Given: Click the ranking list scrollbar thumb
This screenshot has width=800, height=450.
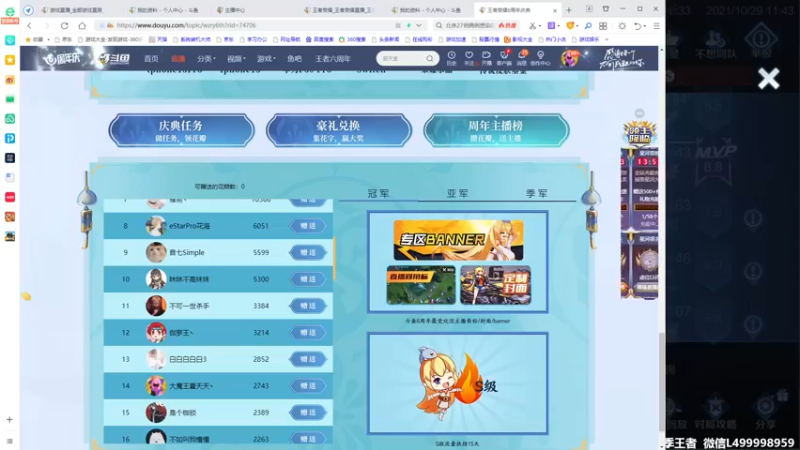Looking at the screenshot, I should (x=334, y=258).
